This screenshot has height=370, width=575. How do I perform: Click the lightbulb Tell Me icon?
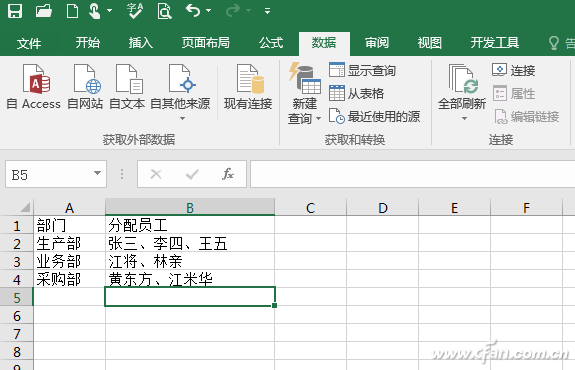click(554, 43)
